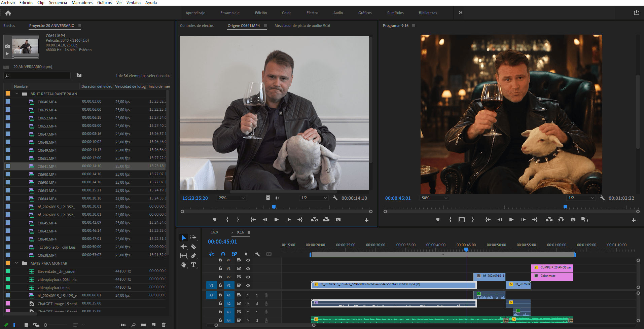The image size is (644, 329).
Task: Toggle lock on track V3
Action: (x=220, y=268)
